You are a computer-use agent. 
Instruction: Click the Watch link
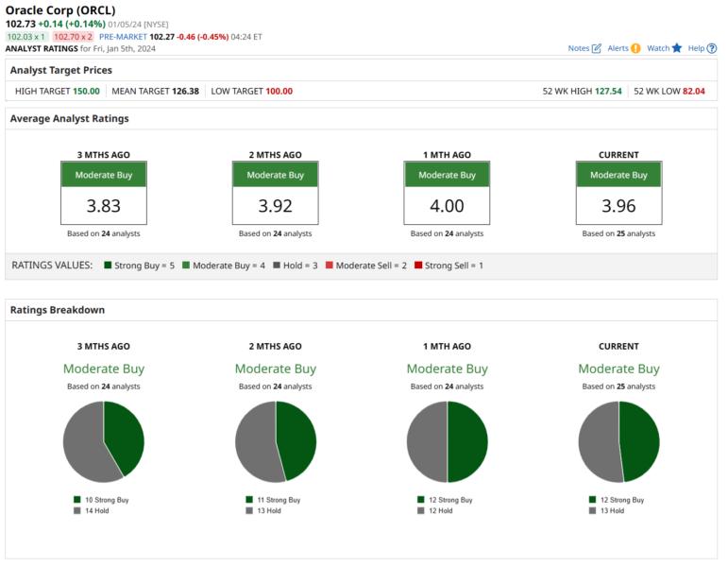tap(658, 48)
